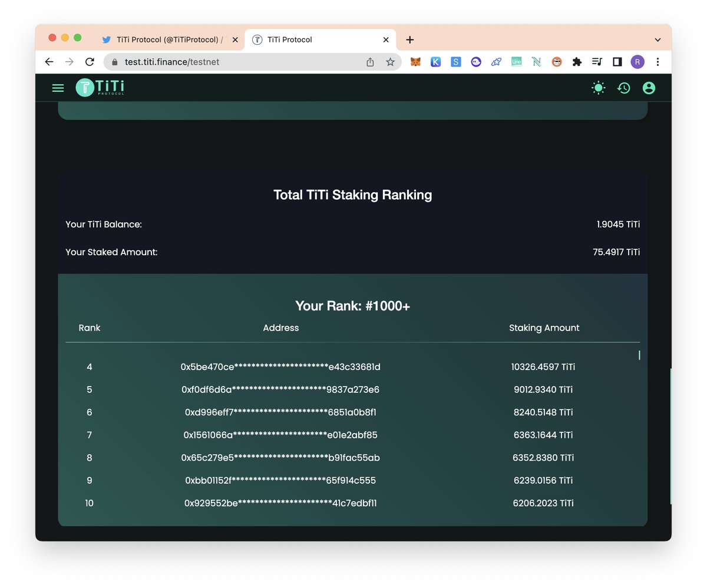This screenshot has height=588, width=707.
Task: Open Chrome three-dot menu
Action: [658, 62]
